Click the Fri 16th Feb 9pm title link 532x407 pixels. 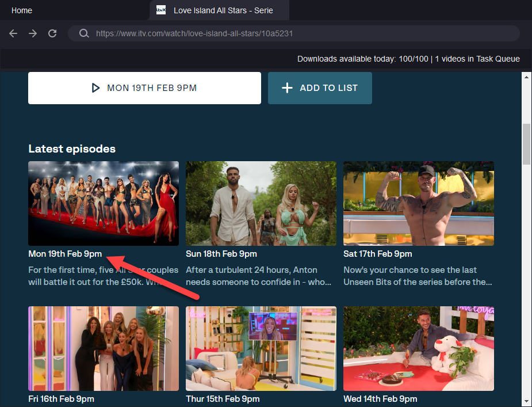pyautogui.click(x=62, y=399)
